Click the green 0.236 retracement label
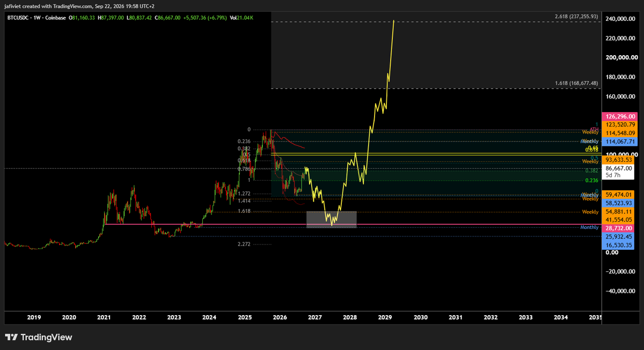Image resolution: width=644 pixels, height=350 pixels. click(x=591, y=180)
